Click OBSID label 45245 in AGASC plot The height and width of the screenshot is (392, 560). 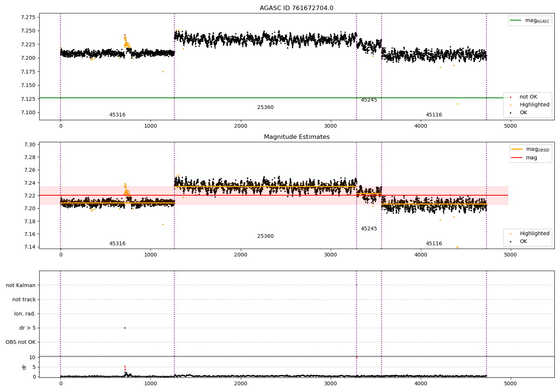click(369, 100)
